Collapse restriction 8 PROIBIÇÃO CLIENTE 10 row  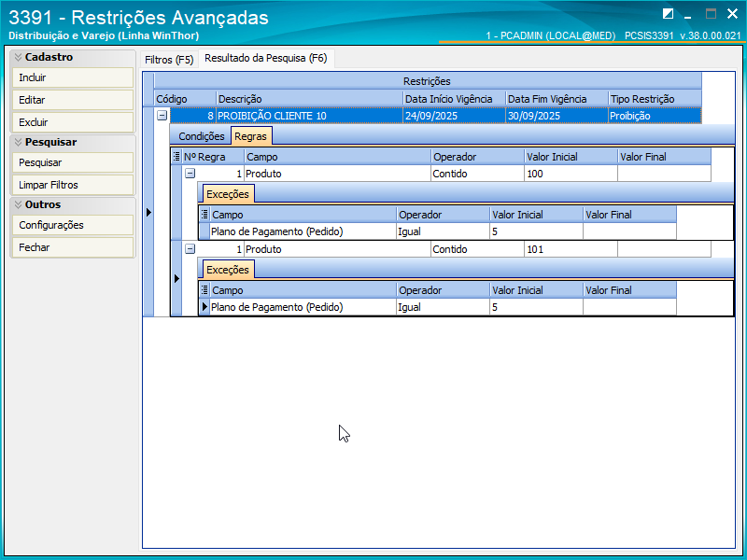pos(162,115)
